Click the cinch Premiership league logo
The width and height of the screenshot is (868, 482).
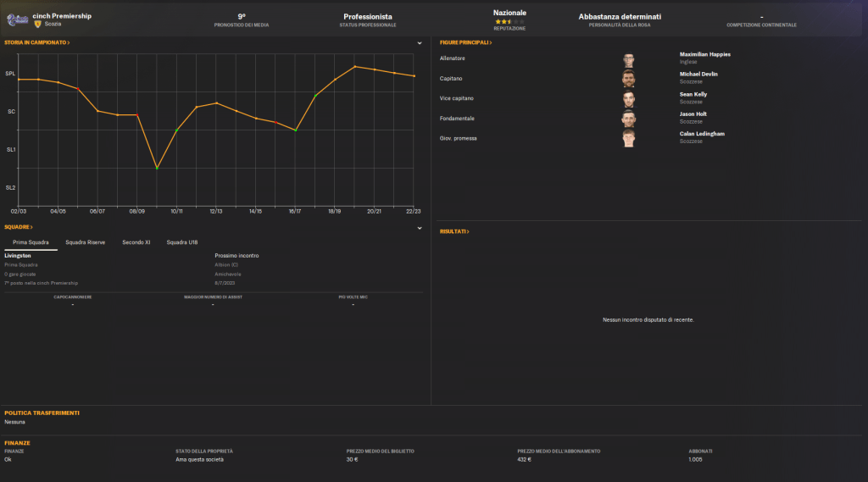pos(17,19)
